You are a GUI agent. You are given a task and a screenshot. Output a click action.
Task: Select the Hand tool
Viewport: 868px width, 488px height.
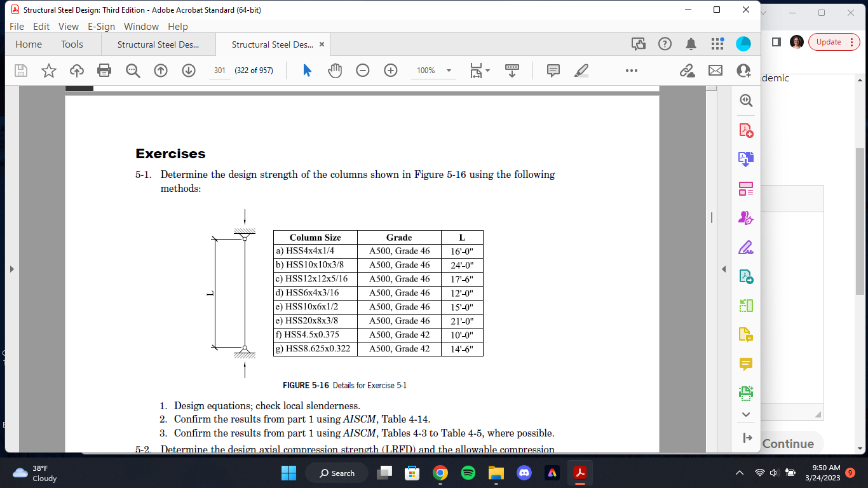(x=334, y=71)
